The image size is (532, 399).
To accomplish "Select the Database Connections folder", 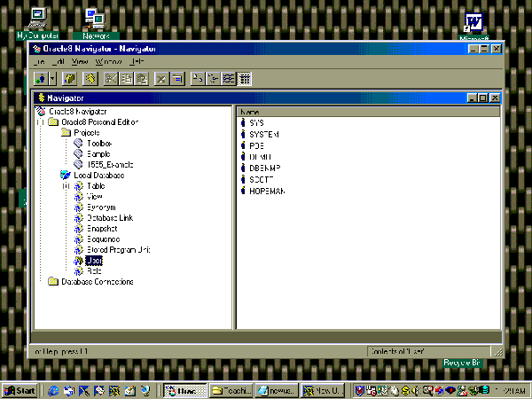I will (98, 282).
